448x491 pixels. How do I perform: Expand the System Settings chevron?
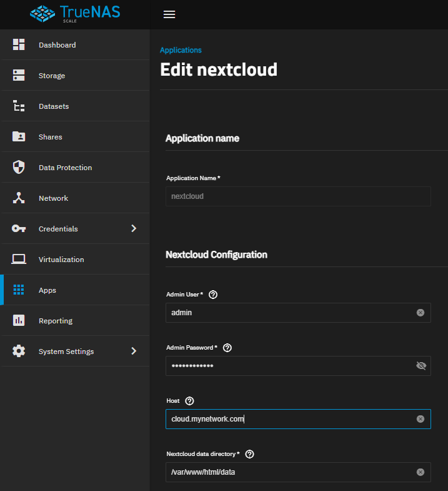point(134,351)
